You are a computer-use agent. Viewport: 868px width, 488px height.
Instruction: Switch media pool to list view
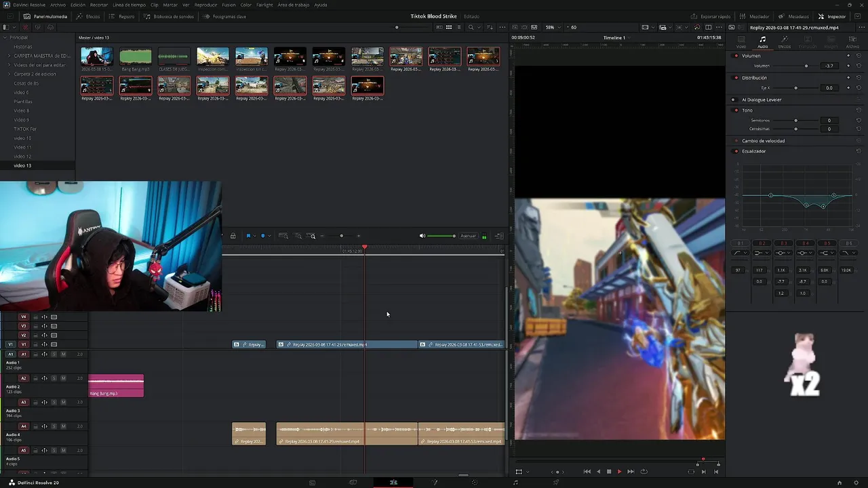coord(458,27)
